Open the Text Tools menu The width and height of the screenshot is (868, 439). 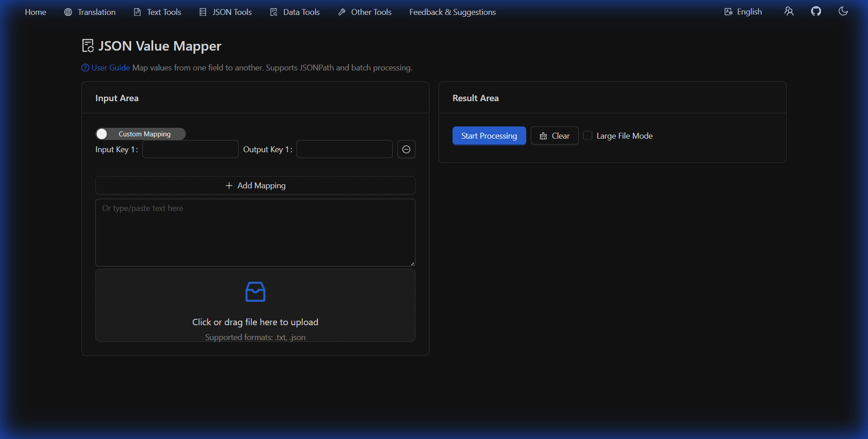[x=163, y=12]
